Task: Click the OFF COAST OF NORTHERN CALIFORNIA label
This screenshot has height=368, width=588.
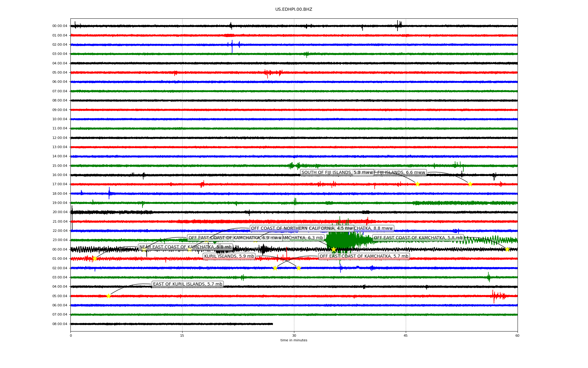Action: 302,228
